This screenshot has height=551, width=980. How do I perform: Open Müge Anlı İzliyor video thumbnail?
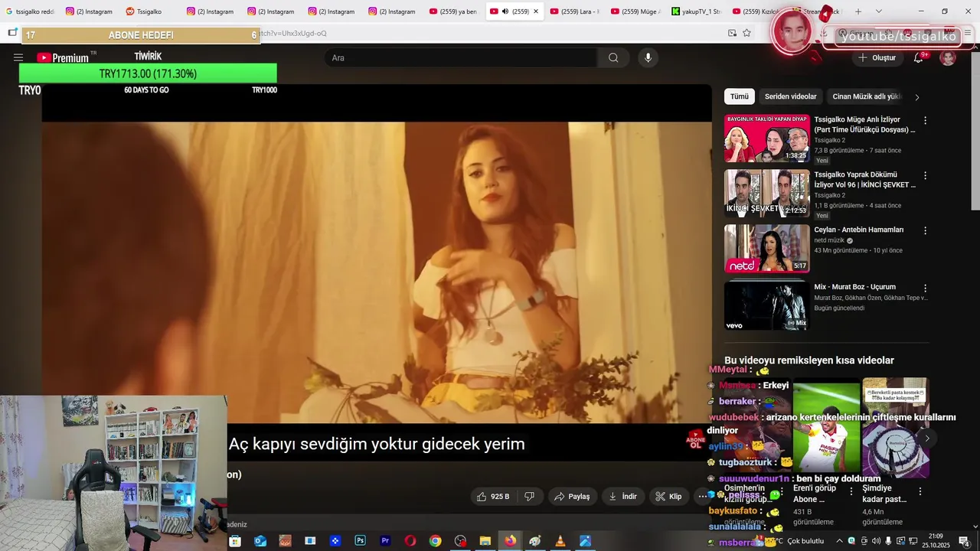coord(766,139)
